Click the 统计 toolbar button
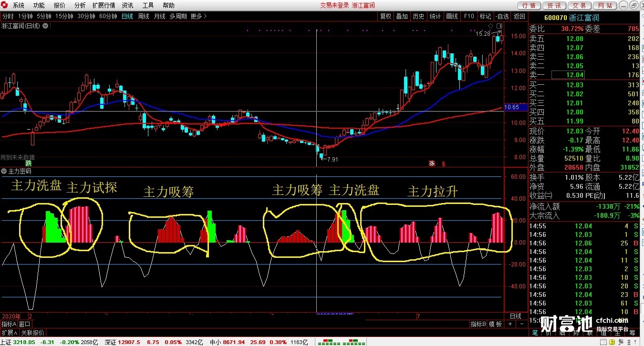 [435, 16]
